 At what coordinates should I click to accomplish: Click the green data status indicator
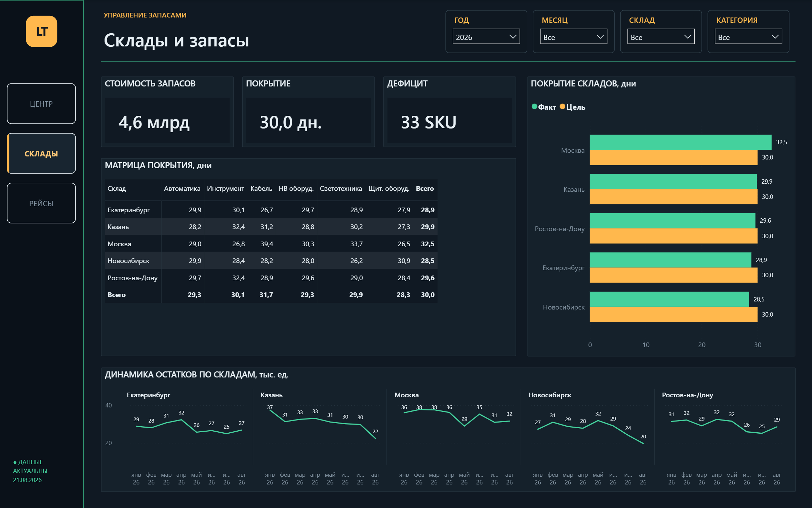[15, 463]
